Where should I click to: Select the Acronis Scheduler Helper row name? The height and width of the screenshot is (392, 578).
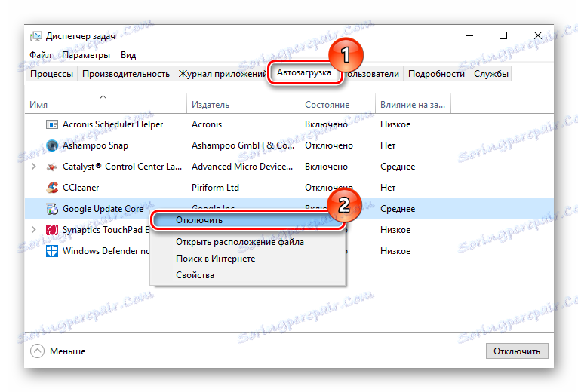pos(112,124)
